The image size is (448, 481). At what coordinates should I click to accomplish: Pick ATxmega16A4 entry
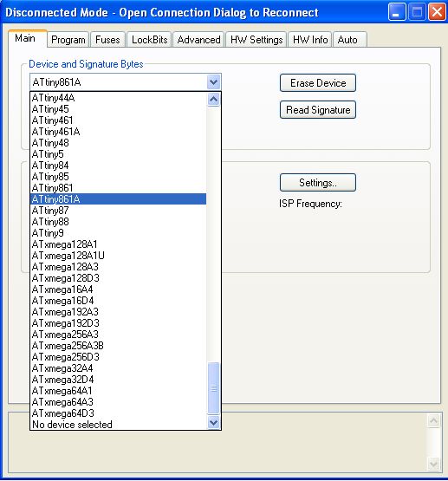click(119, 289)
